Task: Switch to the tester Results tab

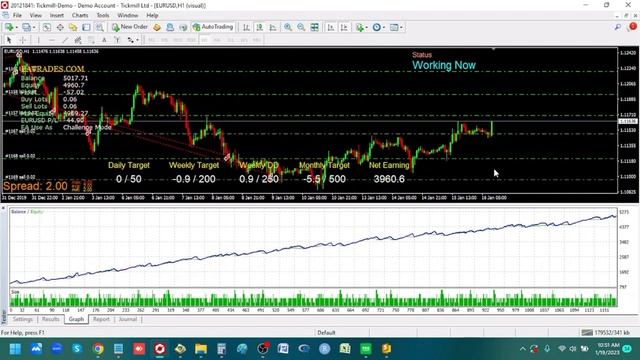Action: 51,319
